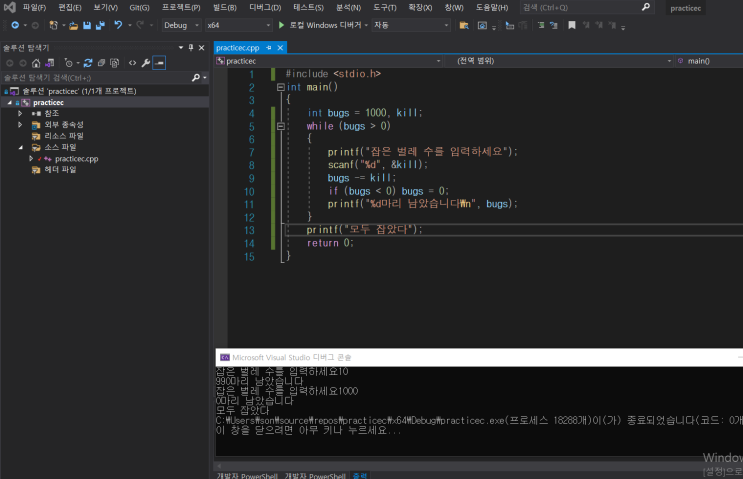Collapse the while loop code block
The height and width of the screenshot is (479, 743).
(281, 126)
